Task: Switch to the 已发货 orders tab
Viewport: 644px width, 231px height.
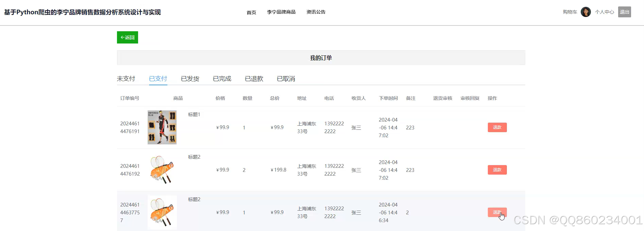Action: [x=190, y=78]
